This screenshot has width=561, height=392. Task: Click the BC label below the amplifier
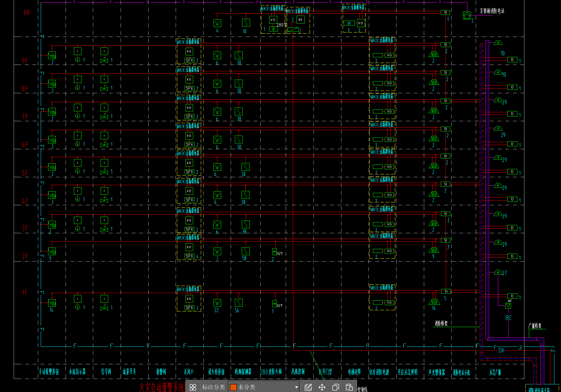pyautogui.click(x=508, y=318)
